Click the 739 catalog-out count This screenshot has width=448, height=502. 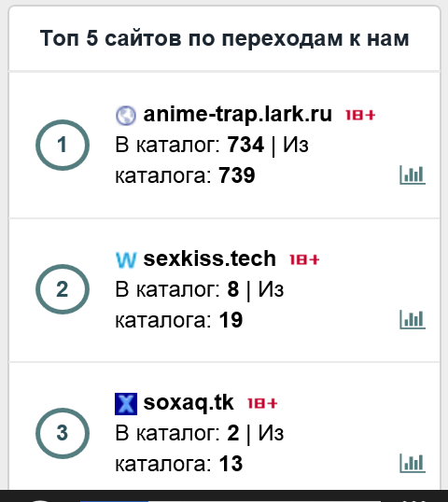click(x=237, y=175)
